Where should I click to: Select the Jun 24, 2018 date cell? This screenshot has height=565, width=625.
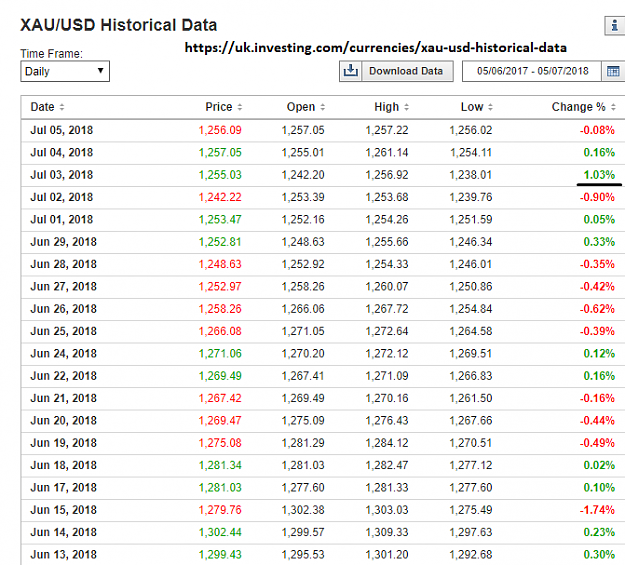point(63,354)
